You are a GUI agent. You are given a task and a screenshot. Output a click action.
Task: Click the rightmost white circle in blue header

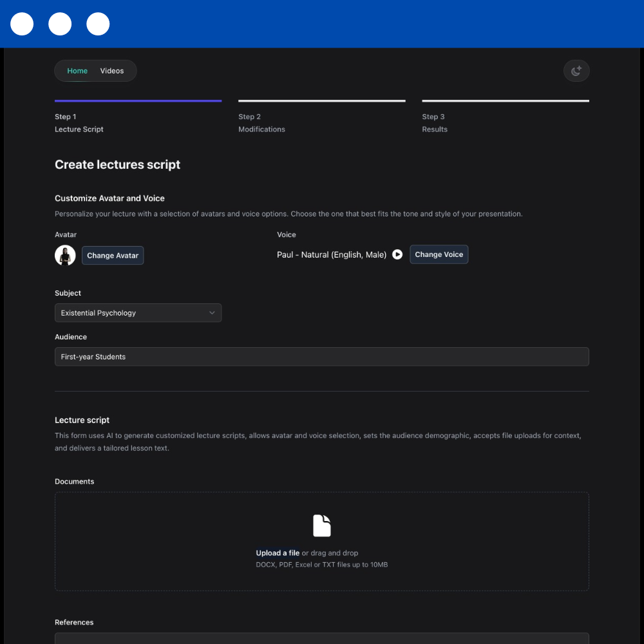(98, 24)
